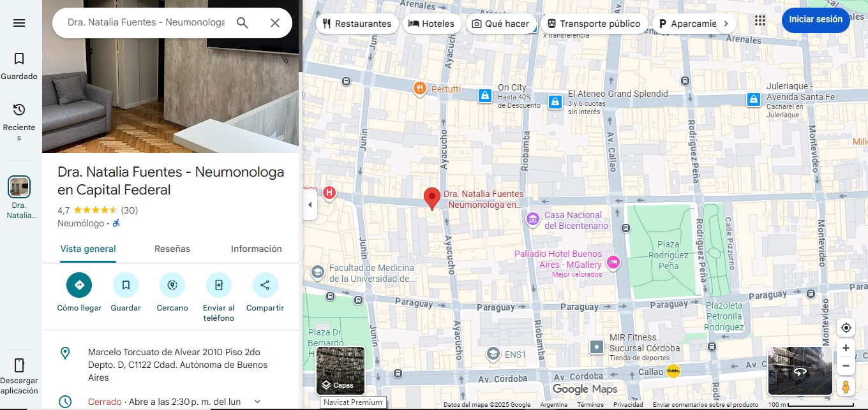Click the Pegman Street View icon
Screen dimensions: 868x410
pos(846,386)
